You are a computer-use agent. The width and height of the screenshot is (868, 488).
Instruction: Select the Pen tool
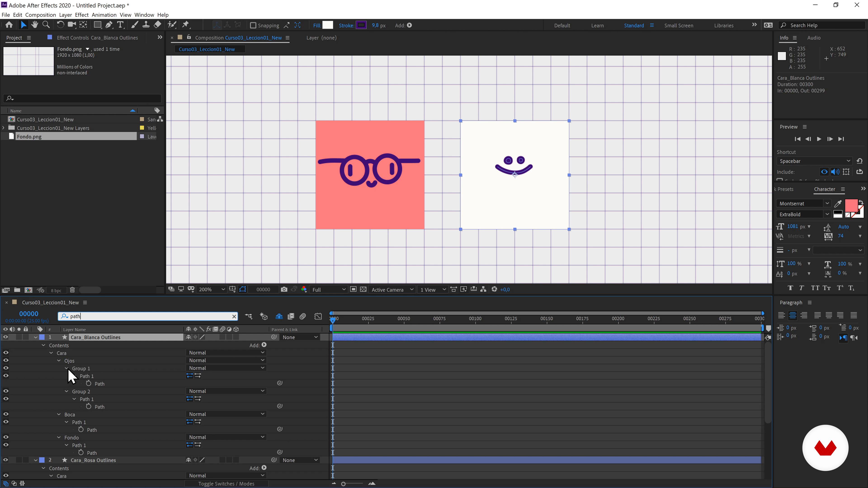click(x=109, y=25)
